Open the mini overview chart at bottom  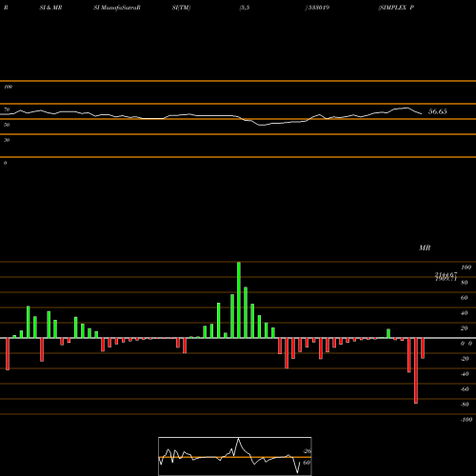click(235, 456)
